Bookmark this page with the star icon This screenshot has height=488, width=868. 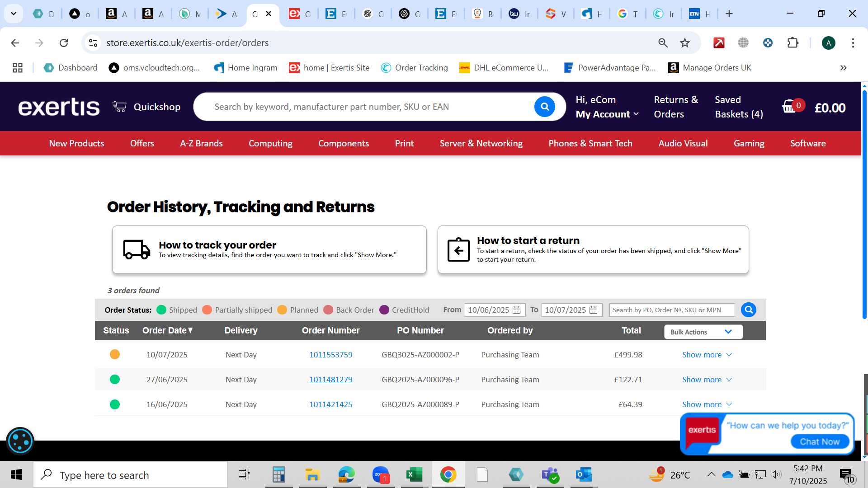(685, 43)
